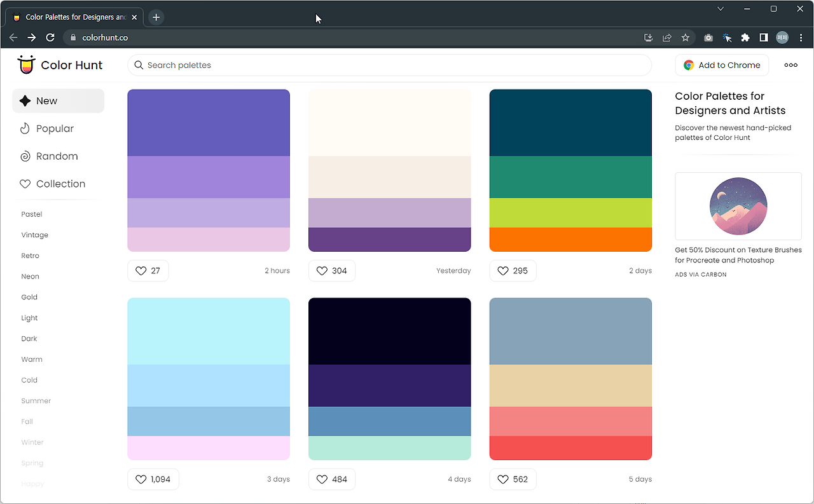
Task: Select the Random menu item
Action: tap(58, 156)
